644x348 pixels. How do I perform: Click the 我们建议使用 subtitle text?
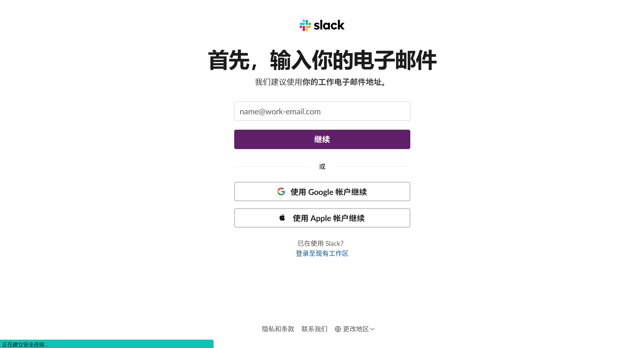coord(278,82)
